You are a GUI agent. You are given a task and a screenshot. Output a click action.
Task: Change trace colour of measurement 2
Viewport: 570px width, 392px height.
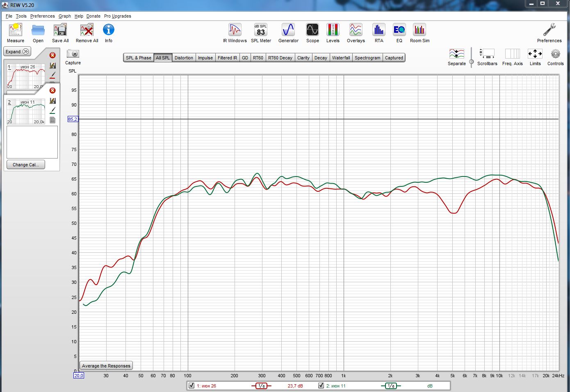click(x=52, y=111)
